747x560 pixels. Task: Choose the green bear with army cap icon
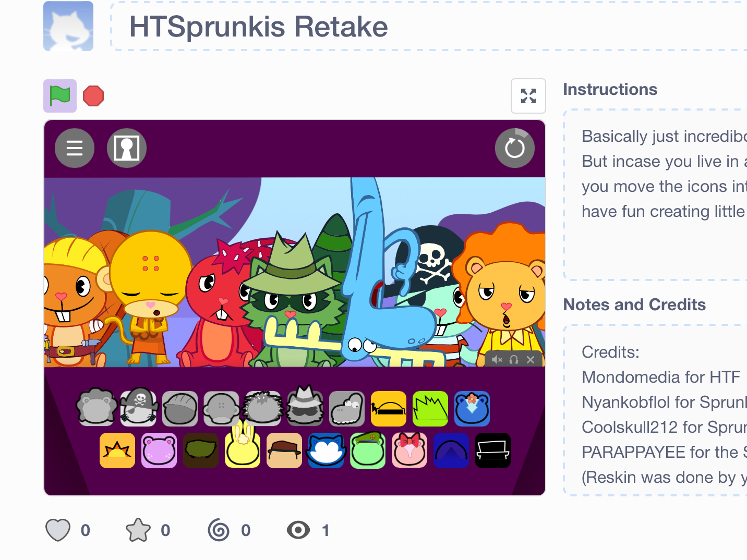tap(368, 451)
